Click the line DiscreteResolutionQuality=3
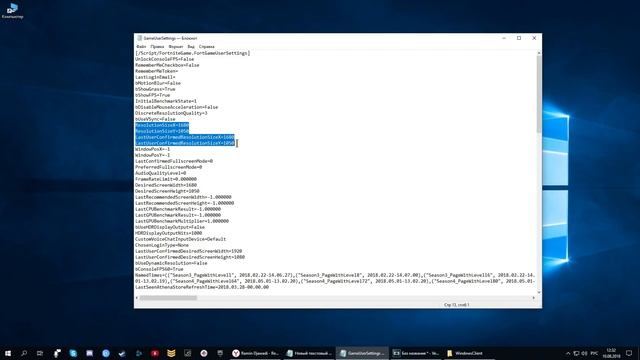The height and width of the screenshot is (360, 640). pos(171,113)
